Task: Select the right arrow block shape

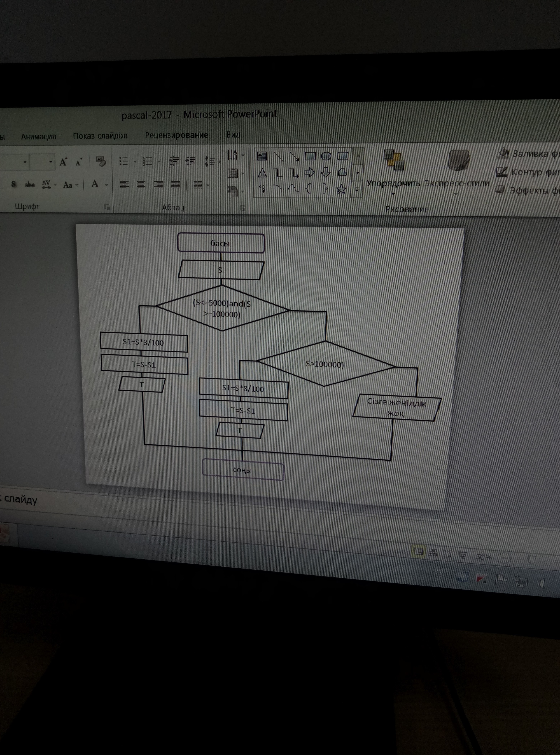Action: point(309,172)
